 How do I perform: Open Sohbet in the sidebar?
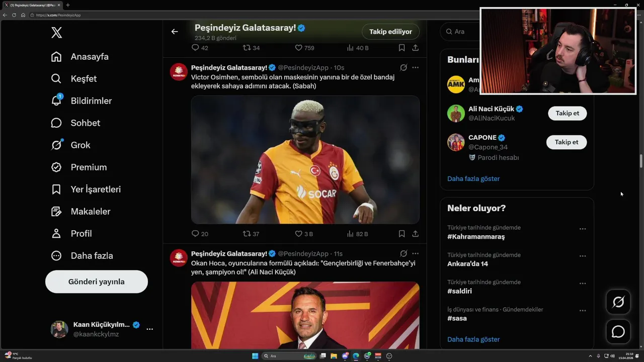[x=75, y=123]
